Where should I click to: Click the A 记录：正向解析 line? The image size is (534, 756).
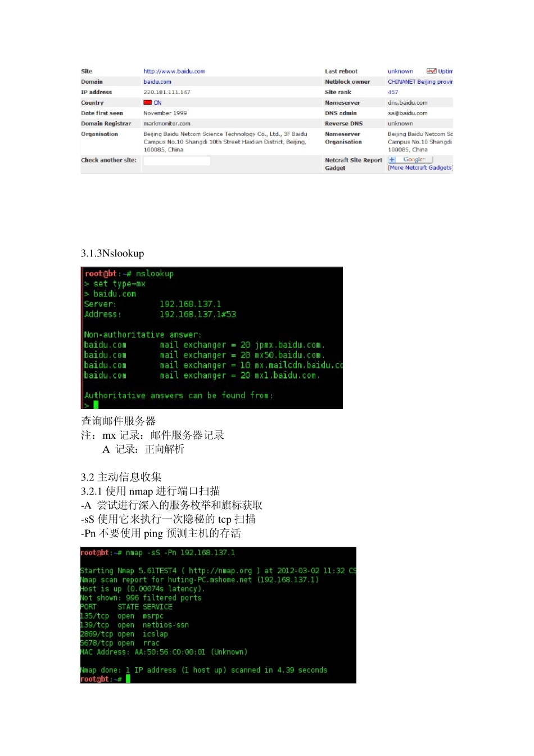(143, 449)
